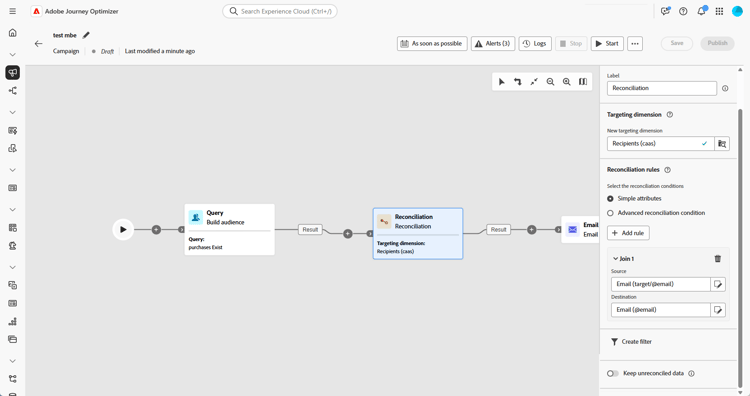
Task: Edit the Source expression for Email
Action: click(x=718, y=284)
